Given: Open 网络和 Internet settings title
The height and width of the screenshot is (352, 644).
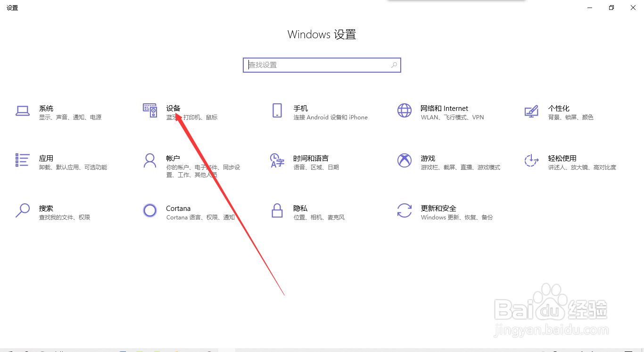Looking at the screenshot, I should [445, 108].
